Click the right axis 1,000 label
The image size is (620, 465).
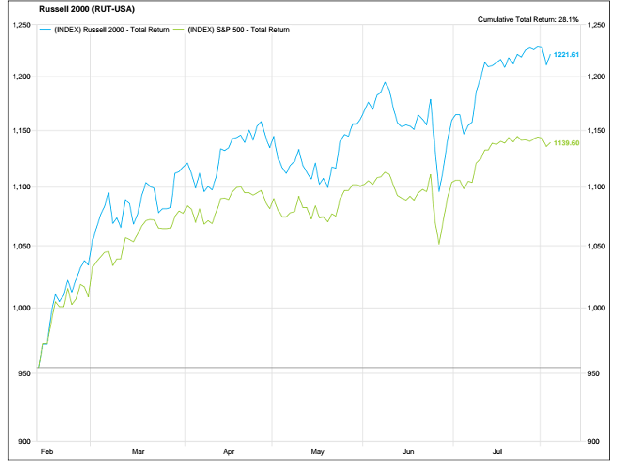coord(596,308)
